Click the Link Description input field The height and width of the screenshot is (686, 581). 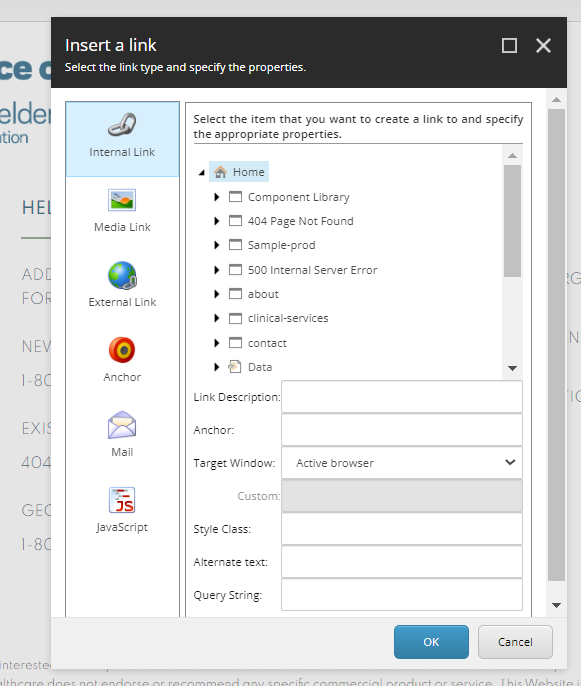coord(402,397)
